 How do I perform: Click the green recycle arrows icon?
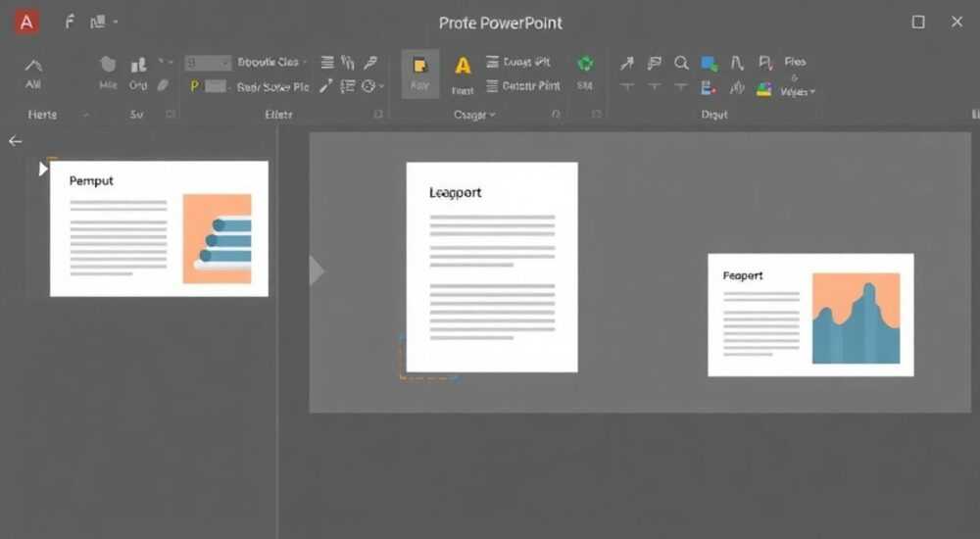point(585,63)
